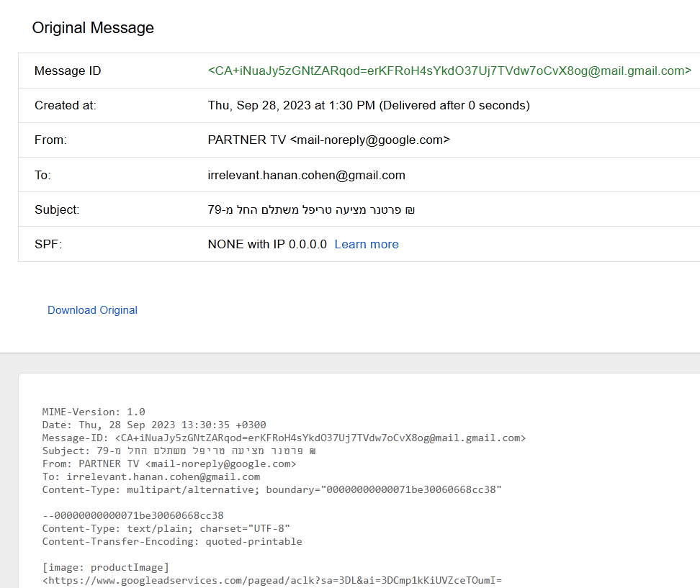Select the green Message ID value
The height and width of the screenshot is (588, 700).
tap(449, 71)
